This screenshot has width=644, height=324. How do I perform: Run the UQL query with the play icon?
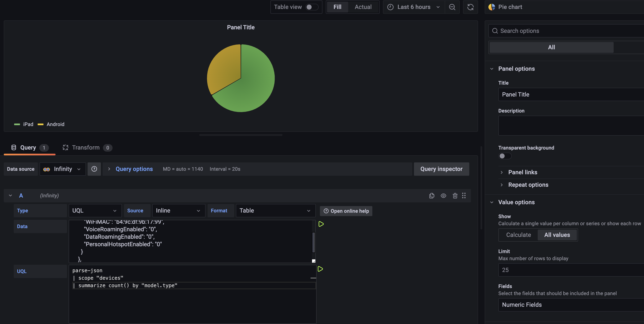[320, 269]
